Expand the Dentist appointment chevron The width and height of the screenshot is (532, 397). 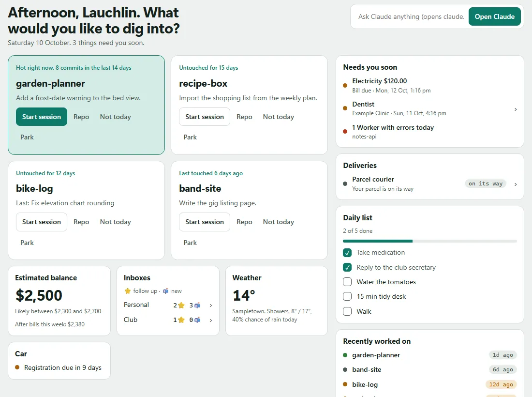tap(516, 109)
